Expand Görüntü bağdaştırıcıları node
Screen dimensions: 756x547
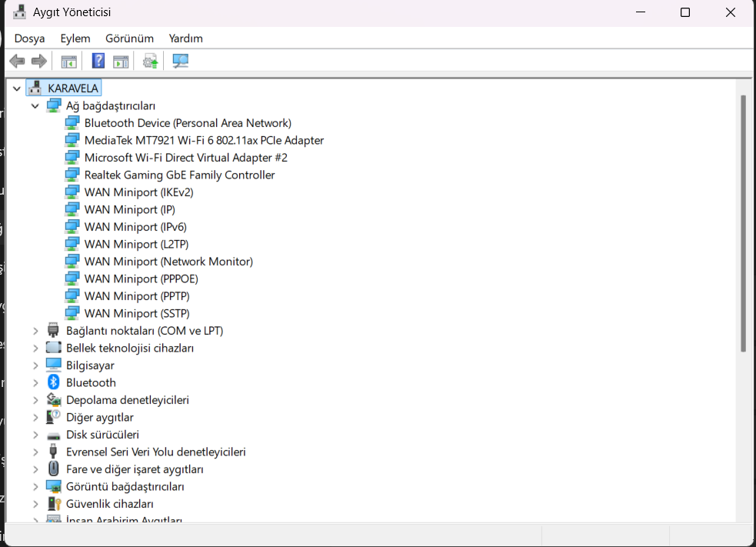click(35, 487)
